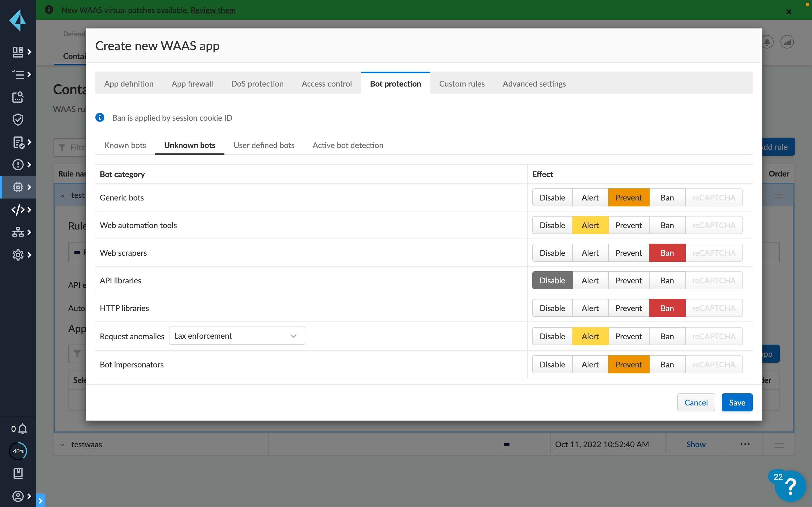Set Generic bots effect to Ban
Viewport: 812px width, 507px height.
667,197
